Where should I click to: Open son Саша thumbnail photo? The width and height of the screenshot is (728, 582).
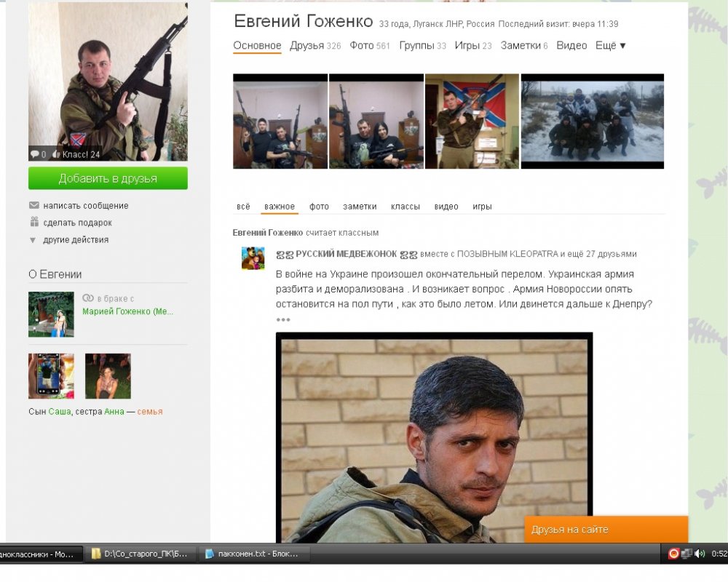(x=51, y=376)
